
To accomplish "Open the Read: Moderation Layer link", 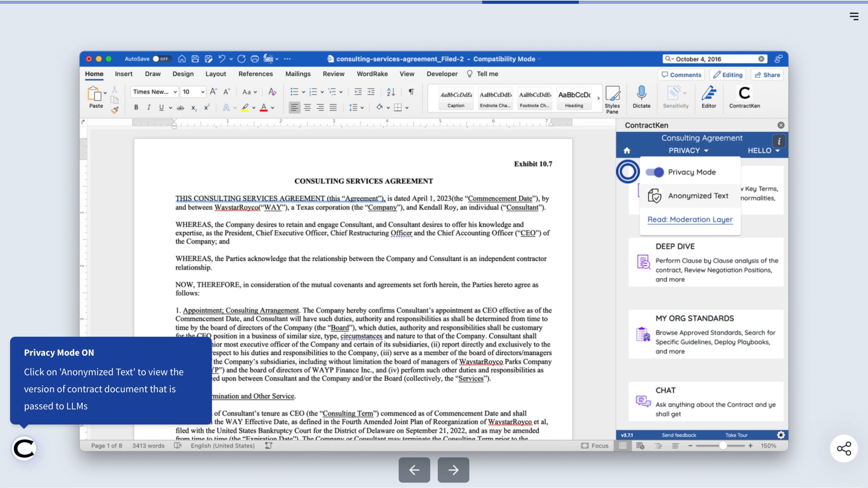I will point(690,219).
